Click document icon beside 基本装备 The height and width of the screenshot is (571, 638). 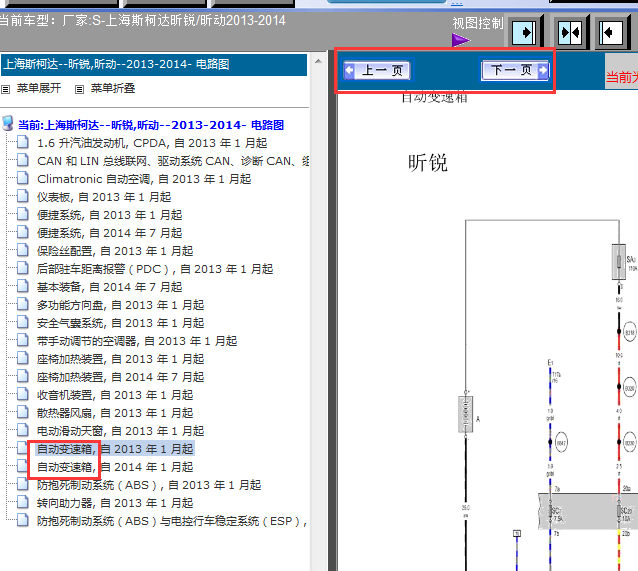pos(23,286)
